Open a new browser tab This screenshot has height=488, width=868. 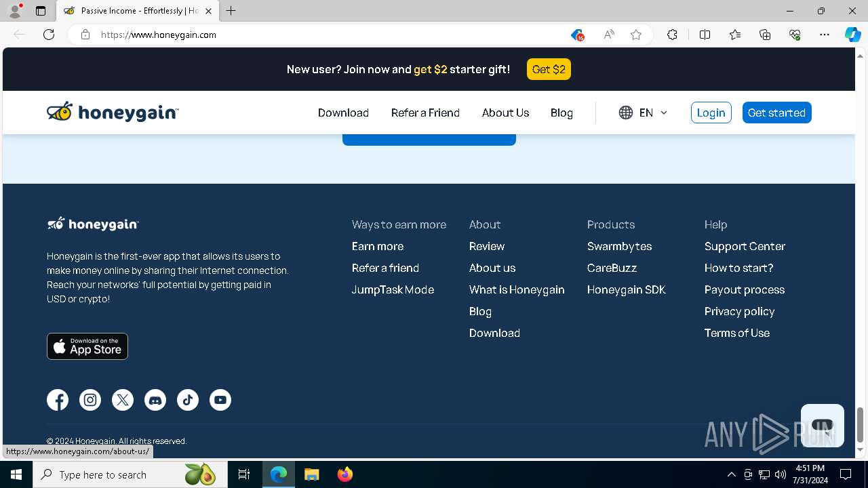(x=231, y=11)
